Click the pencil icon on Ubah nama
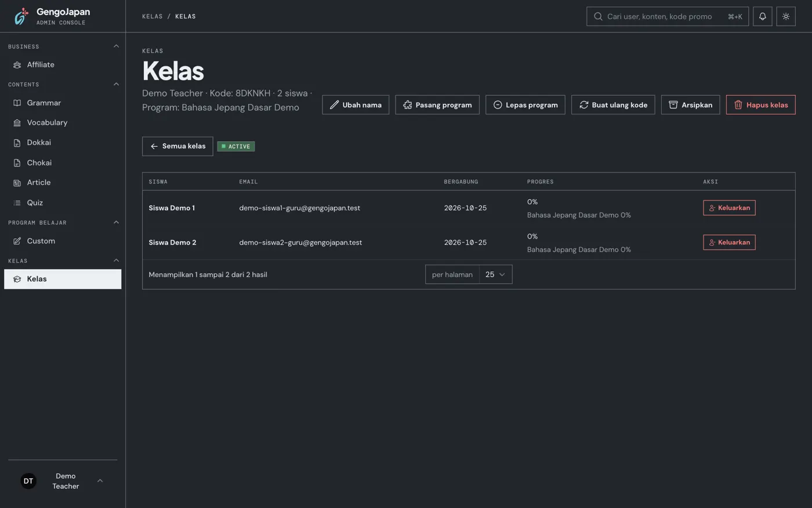 click(x=334, y=105)
